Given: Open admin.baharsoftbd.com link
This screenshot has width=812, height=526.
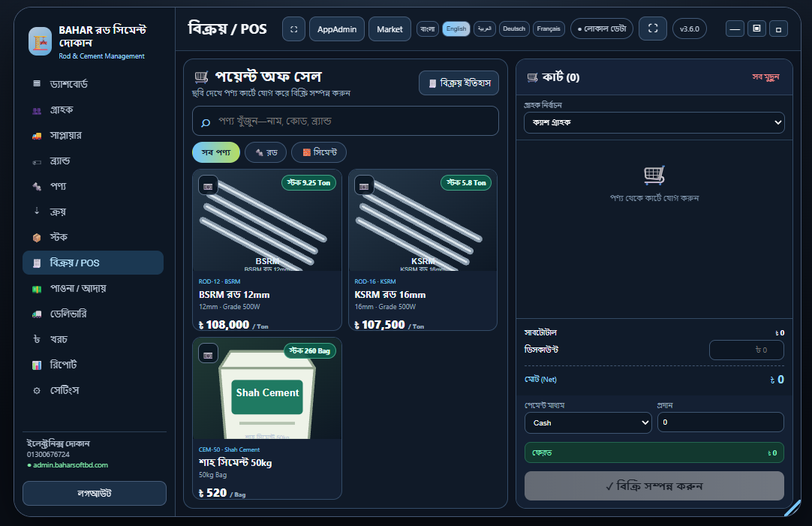Looking at the screenshot, I should (71, 465).
